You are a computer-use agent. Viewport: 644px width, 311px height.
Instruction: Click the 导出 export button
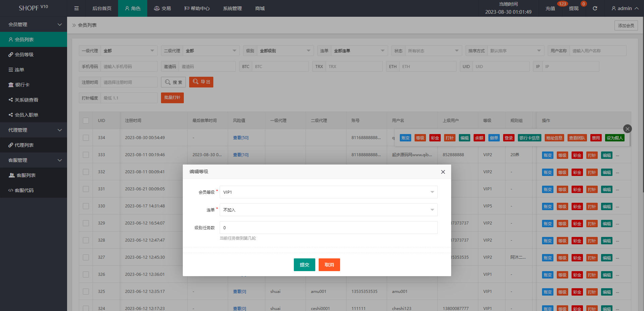pyautogui.click(x=201, y=82)
